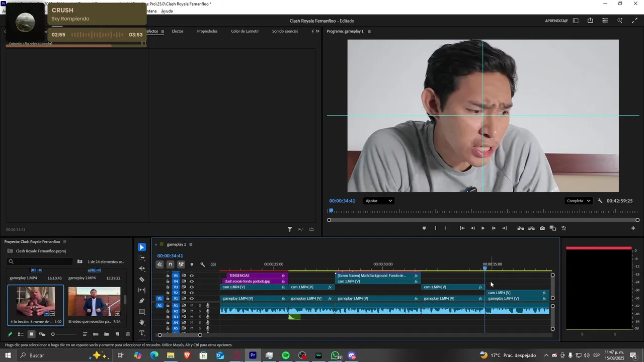Screen dimensions: 644x362
Task: Click the Extract button
Action: pyautogui.click(x=531, y=228)
